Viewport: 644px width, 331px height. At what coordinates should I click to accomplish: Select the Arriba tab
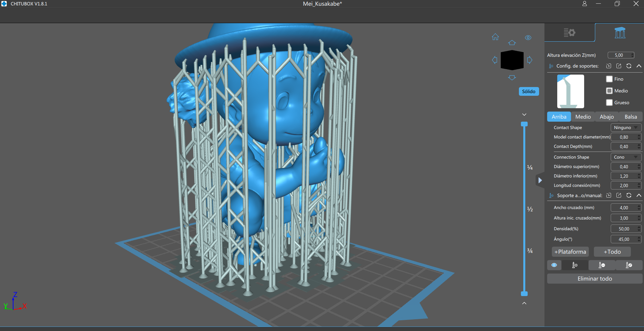[x=559, y=117]
